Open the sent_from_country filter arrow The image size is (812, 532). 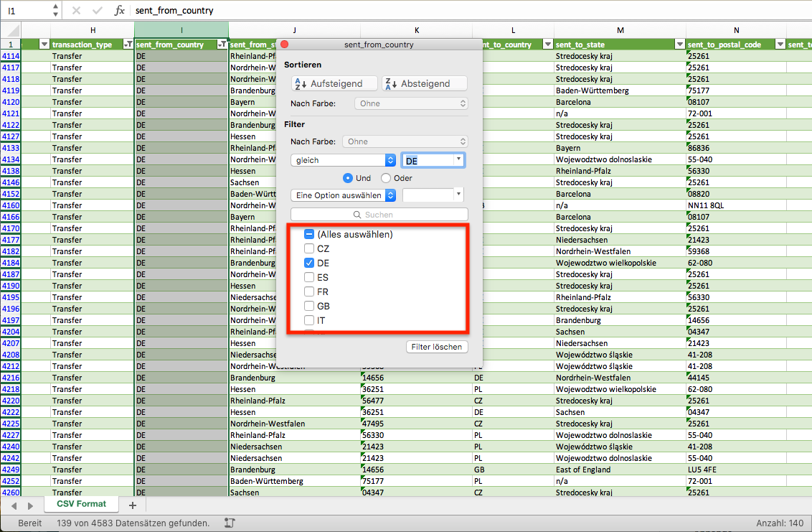coord(222,45)
